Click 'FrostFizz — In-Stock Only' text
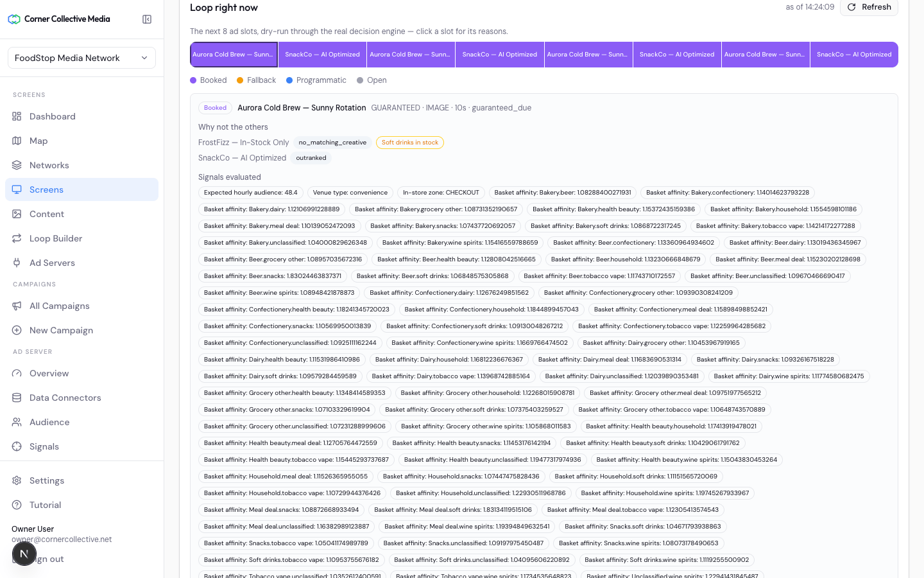The height and width of the screenshot is (578, 924). point(244,143)
